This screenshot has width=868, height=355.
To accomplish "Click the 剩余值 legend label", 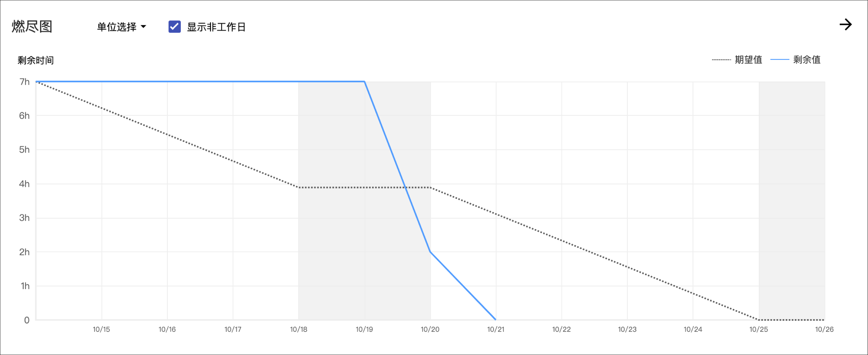I will (x=806, y=60).
